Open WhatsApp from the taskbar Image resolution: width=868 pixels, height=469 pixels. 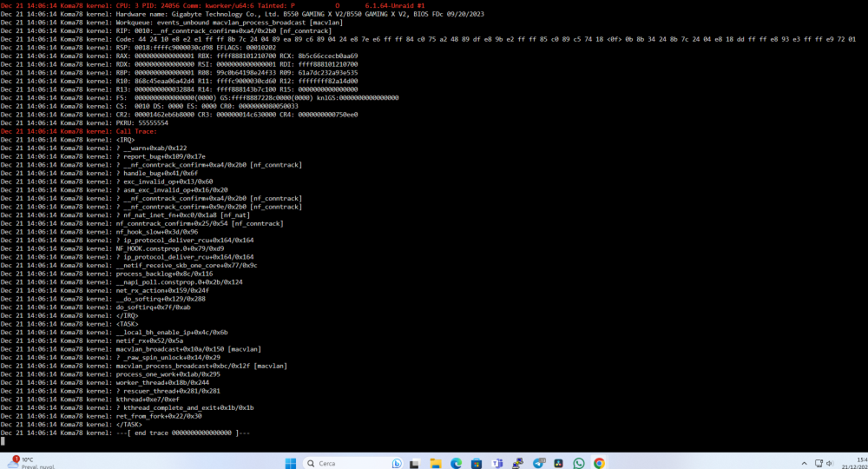579,463
